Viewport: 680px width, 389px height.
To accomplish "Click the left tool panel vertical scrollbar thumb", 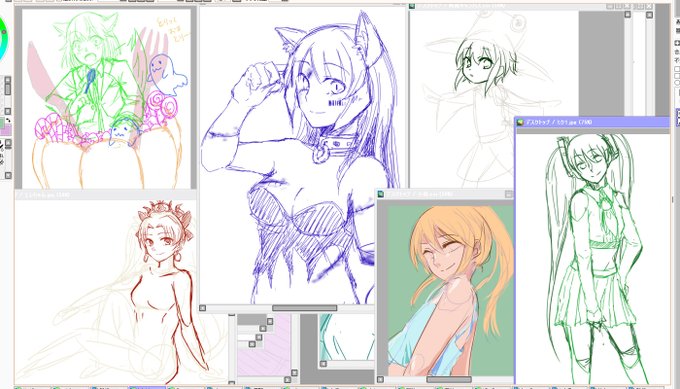I will coord(7,88).
